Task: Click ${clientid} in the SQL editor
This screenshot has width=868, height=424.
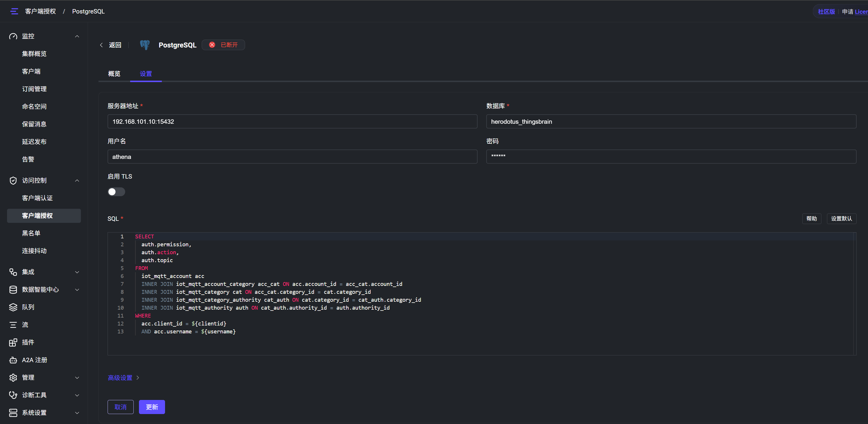Action: click(209, 323)
